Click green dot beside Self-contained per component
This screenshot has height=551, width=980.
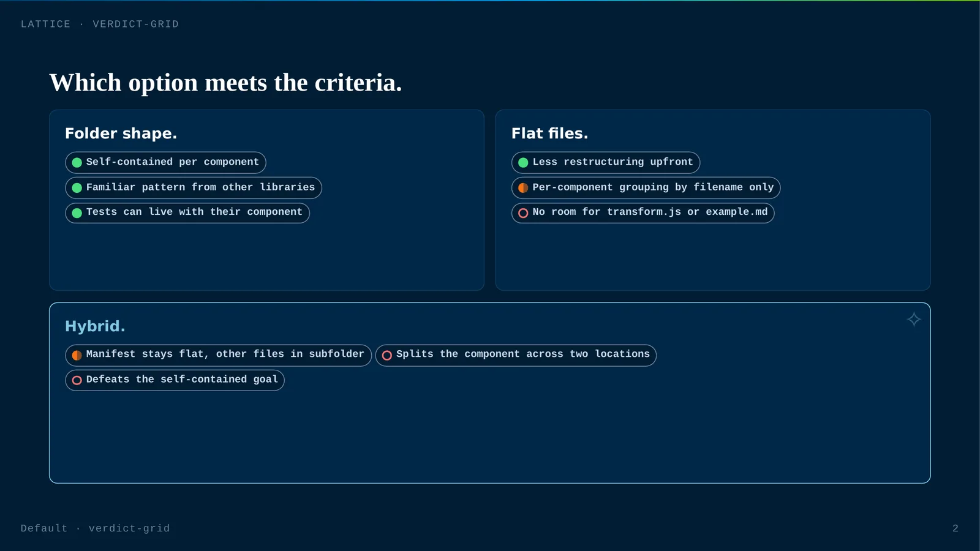77,163
